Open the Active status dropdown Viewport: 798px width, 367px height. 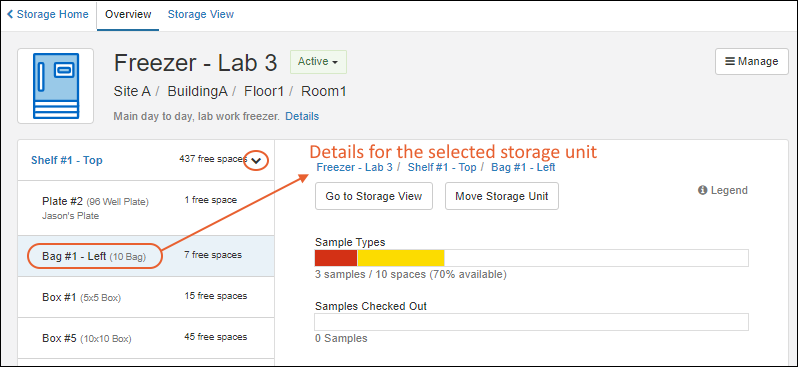[x=318, y=62]
